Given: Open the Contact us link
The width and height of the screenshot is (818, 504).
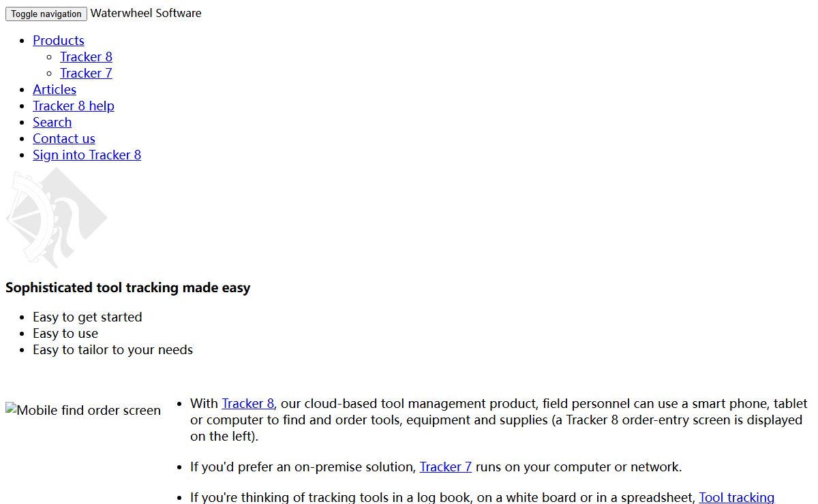Looking at the screenshot, I should (x=64, y=139).
